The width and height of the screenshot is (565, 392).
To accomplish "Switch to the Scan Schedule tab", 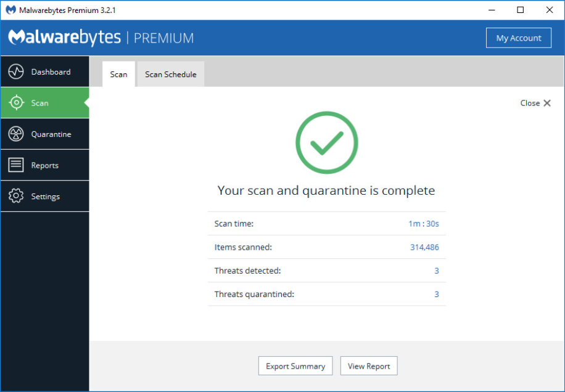I will [171, 74].
